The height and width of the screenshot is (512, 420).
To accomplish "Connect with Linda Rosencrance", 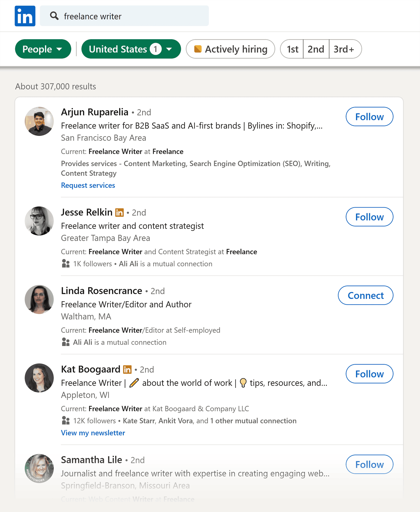I will click(365, 295).
